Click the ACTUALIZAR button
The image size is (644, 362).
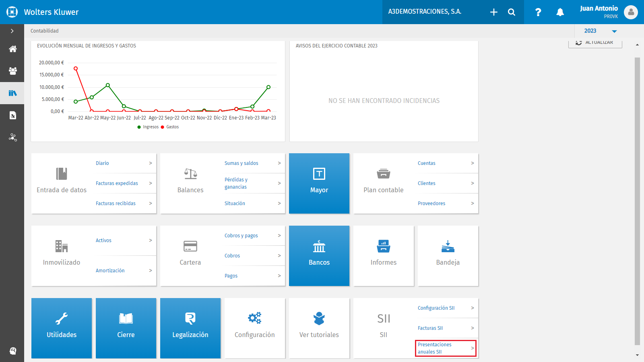595,43
